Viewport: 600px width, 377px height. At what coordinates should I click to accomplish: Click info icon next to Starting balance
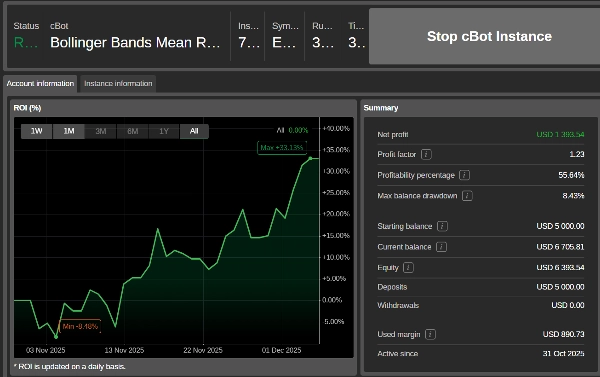[x=442, y=226]
